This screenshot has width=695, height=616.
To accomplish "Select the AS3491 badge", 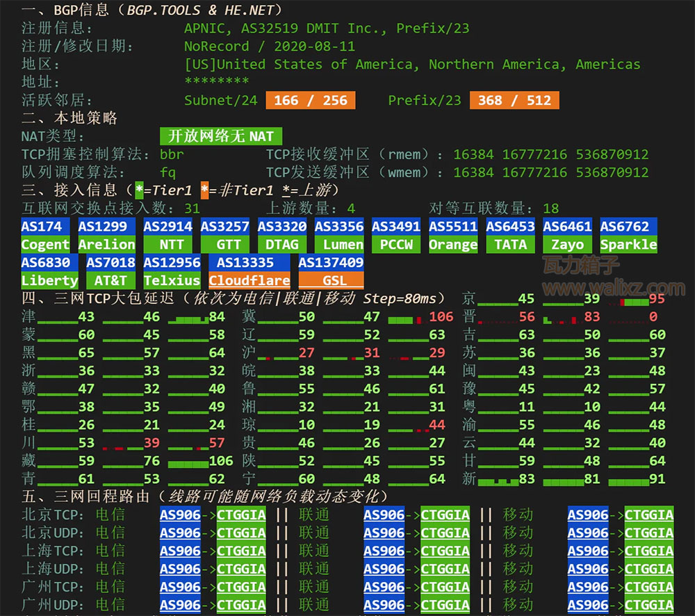I will 396,226.
